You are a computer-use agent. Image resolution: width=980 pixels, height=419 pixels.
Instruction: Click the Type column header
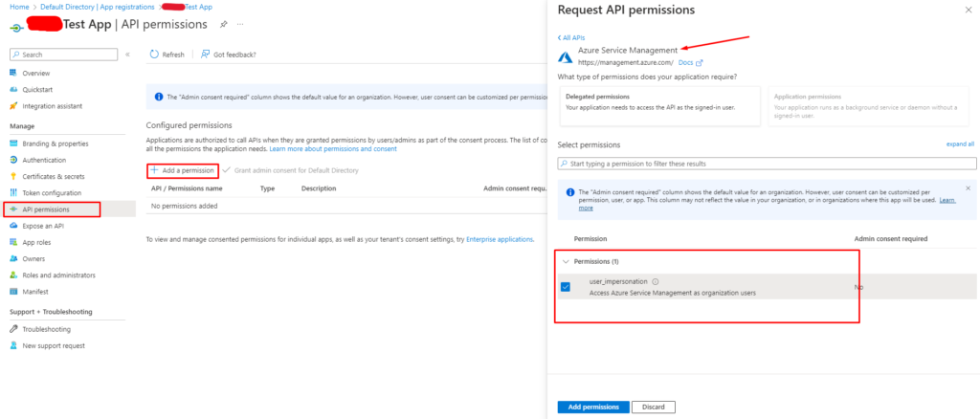pyautogui.click(x=268, y=187)
